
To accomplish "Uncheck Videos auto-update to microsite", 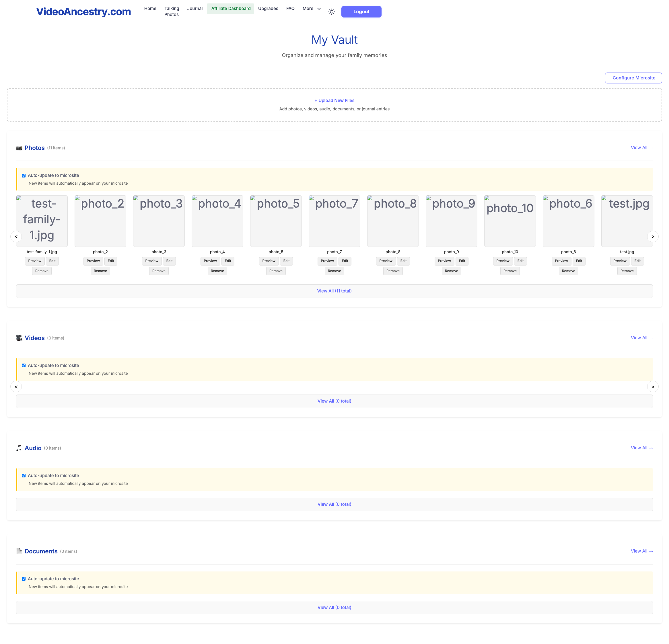I will click(24, 366).
